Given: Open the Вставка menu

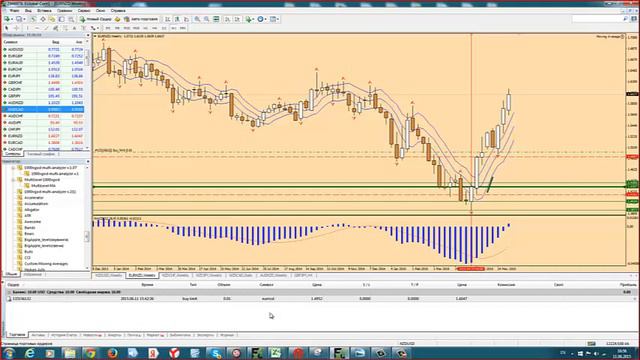Looking at the screenshot, I should pyautogui.click(x=44, y=10).
